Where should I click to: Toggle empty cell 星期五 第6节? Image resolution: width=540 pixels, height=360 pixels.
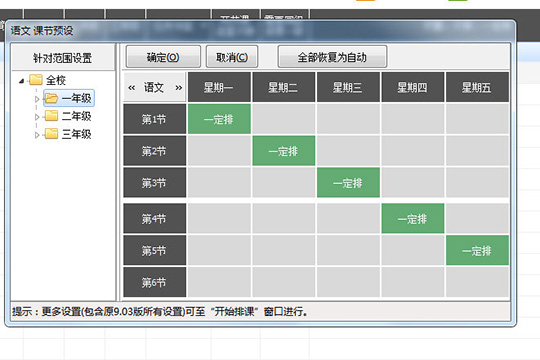[x=477, y=282]
